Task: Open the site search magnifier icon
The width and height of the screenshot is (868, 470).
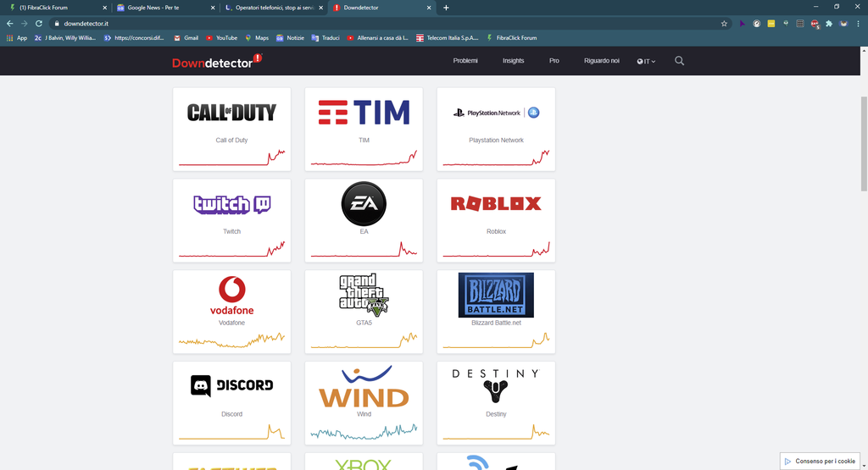Action: [x=679, y=61]
